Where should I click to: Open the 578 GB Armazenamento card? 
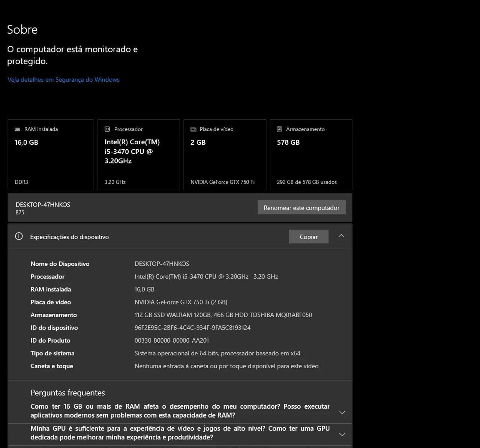tap(311, 154)
